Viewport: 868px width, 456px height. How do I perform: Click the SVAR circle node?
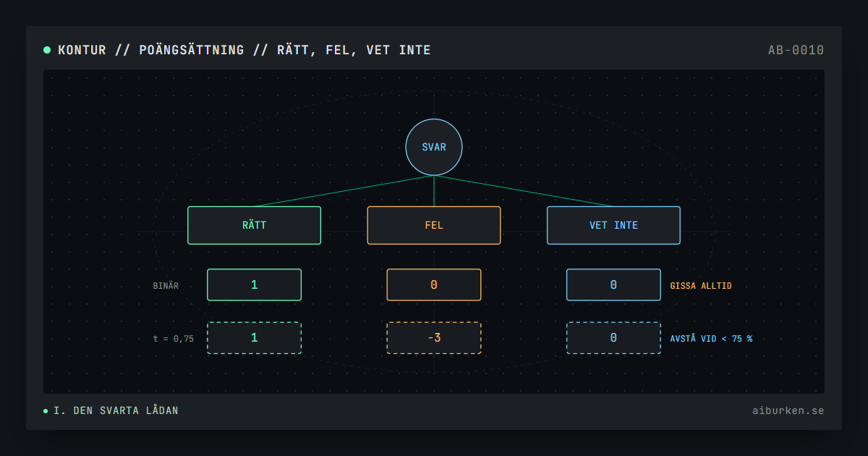point(434,147)
